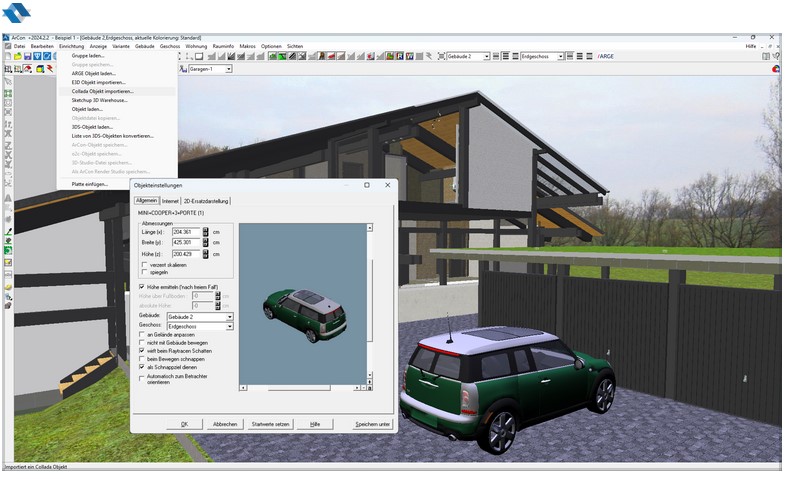Click the help book icon at top right
787x479 pixels.
click(x=766, y=56)
